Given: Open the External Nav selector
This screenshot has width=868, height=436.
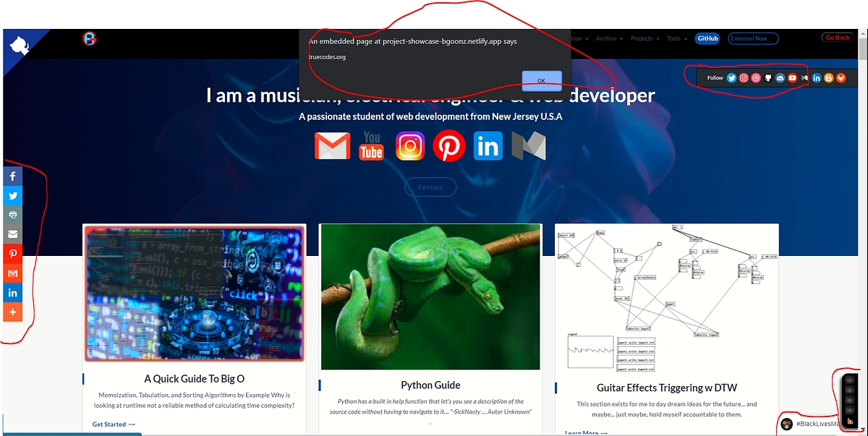Looking at the screenshot, I should pyautogui.click(x=752, y=38).
